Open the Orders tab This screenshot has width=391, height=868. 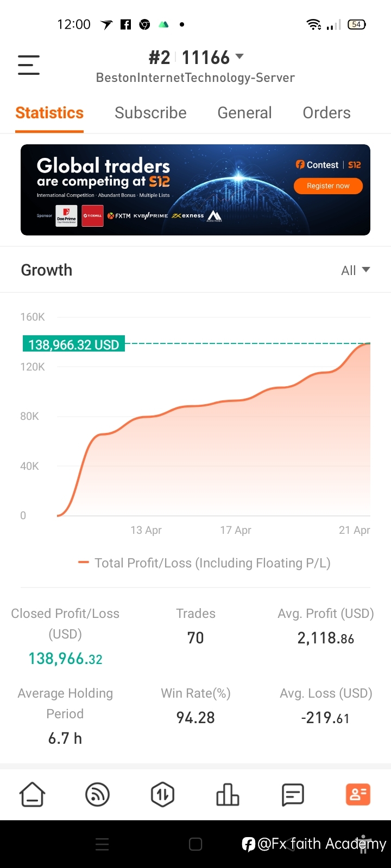tap(326, 113)
